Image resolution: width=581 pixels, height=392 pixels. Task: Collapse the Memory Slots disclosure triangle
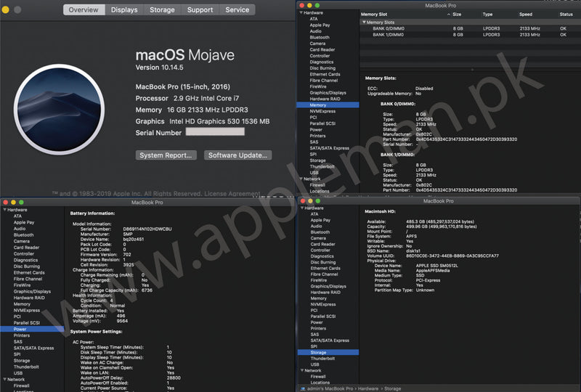[x=364, y=23]
